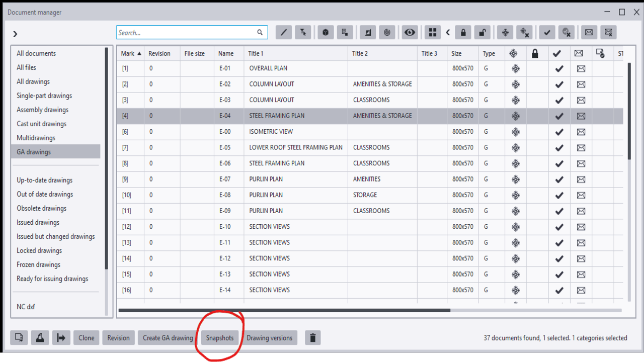This screenshot has height=362, width=644.
Task: Select the Issued drawings category
Action: click(38, 222)
